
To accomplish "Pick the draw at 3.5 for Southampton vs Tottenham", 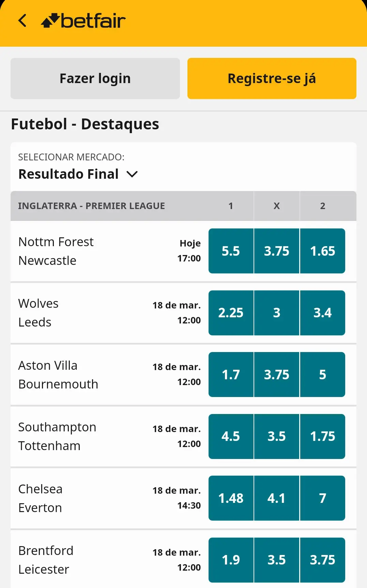I will [277, 436].
